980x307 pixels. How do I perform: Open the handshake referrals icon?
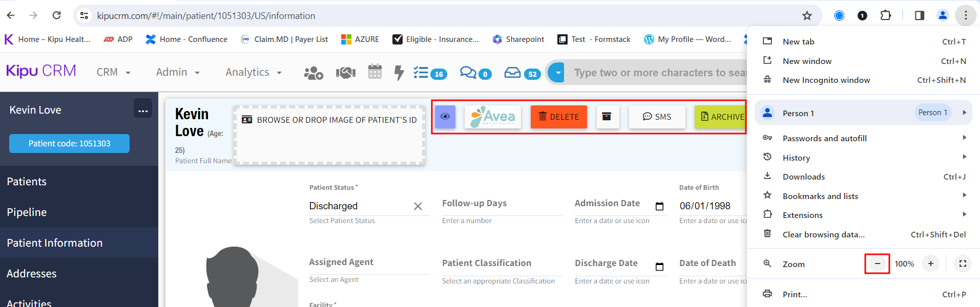click(x=346, y=73)
